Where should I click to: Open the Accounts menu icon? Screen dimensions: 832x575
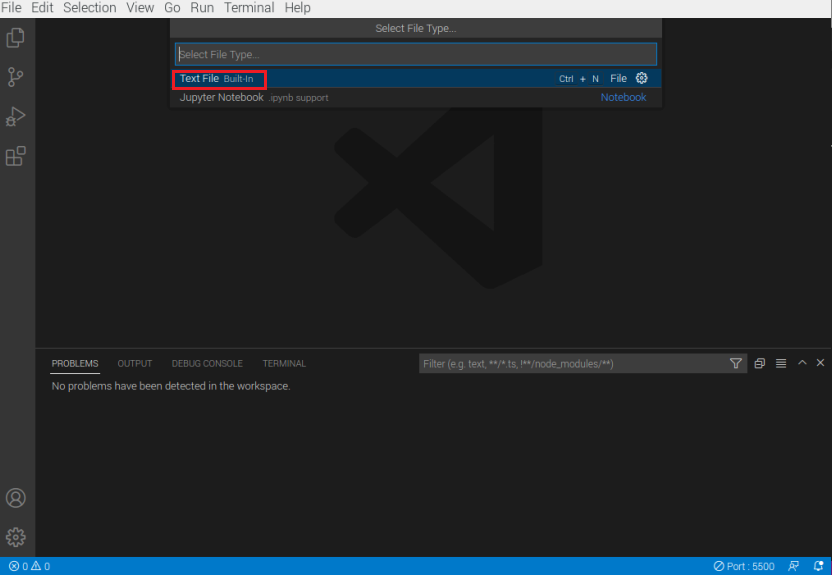(16, 498)
